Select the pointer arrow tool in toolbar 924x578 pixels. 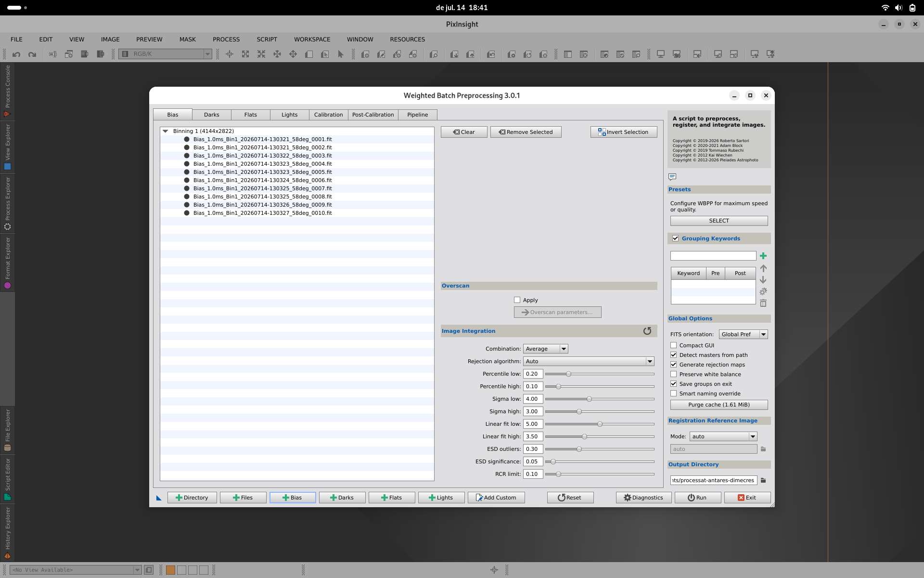coord(341,54)
